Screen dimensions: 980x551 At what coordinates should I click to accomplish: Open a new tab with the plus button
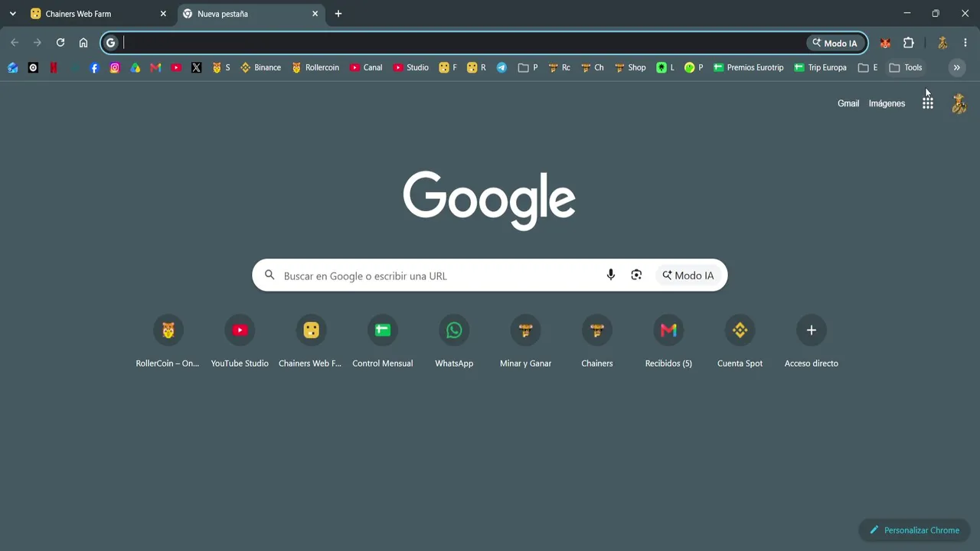click(338, 14)
